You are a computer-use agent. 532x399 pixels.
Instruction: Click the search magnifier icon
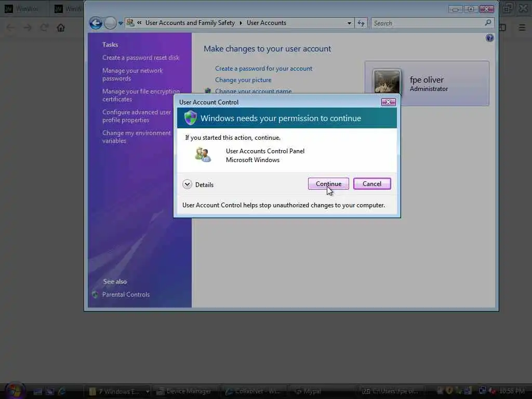[x=488, y=23]
